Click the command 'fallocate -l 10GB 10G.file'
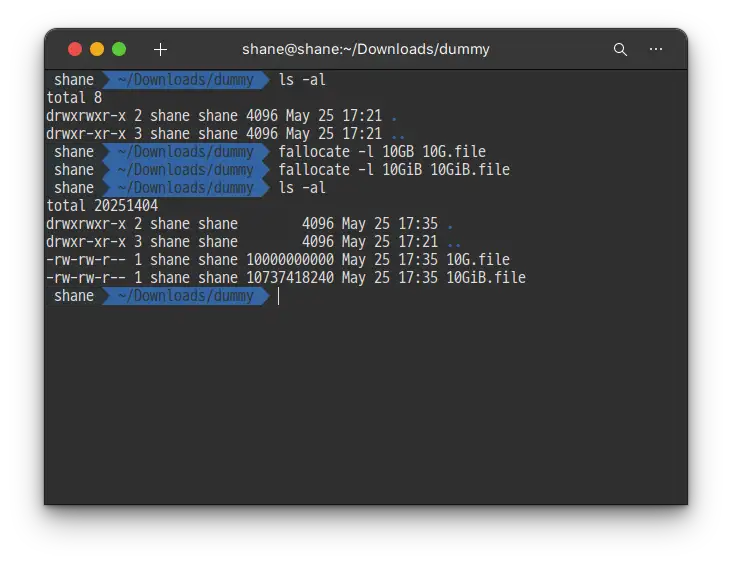The height and width of the screenshot is (565, 732). (x=382, y=152)
